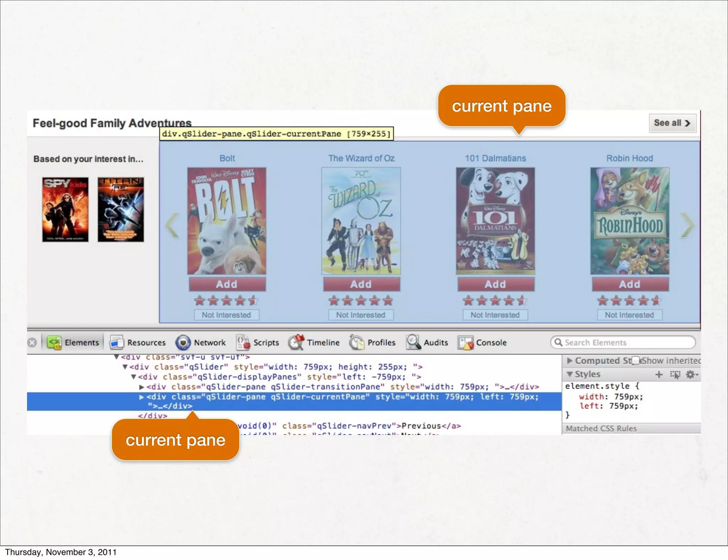Add Robin Hood to the queue
This screenshot has height=560, width=728.
(630, 284)
